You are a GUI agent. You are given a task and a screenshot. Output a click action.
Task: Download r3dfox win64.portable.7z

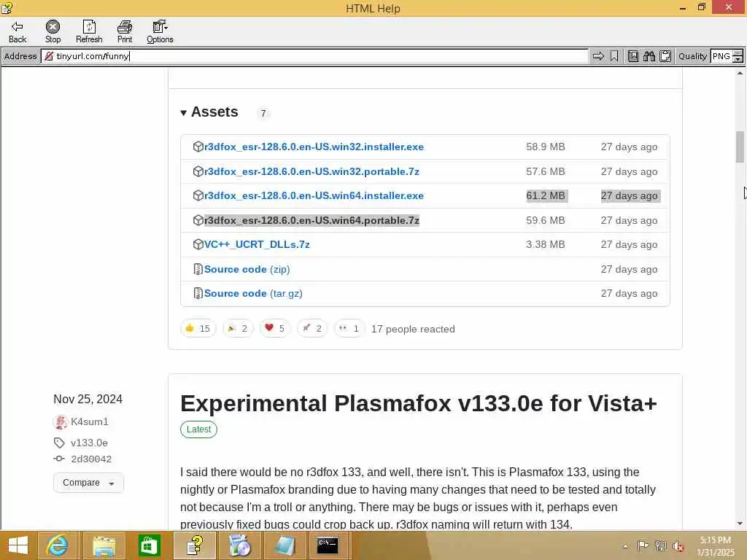(311, 220)
